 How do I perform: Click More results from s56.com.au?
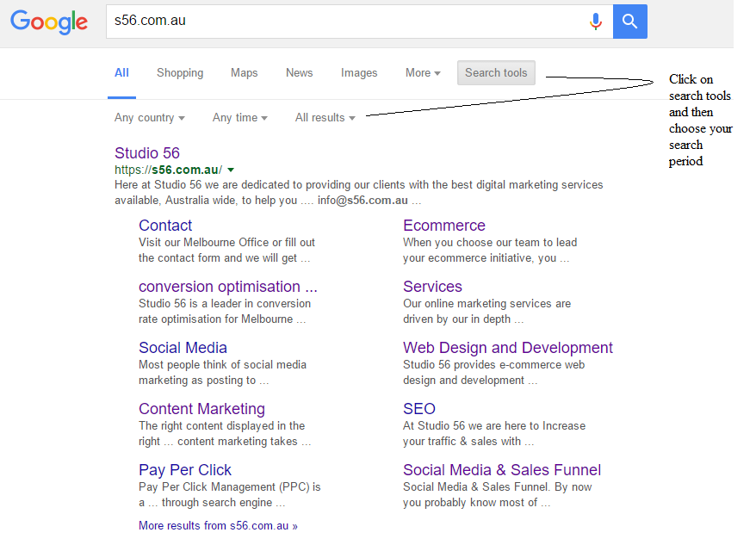tap(218, 525)
